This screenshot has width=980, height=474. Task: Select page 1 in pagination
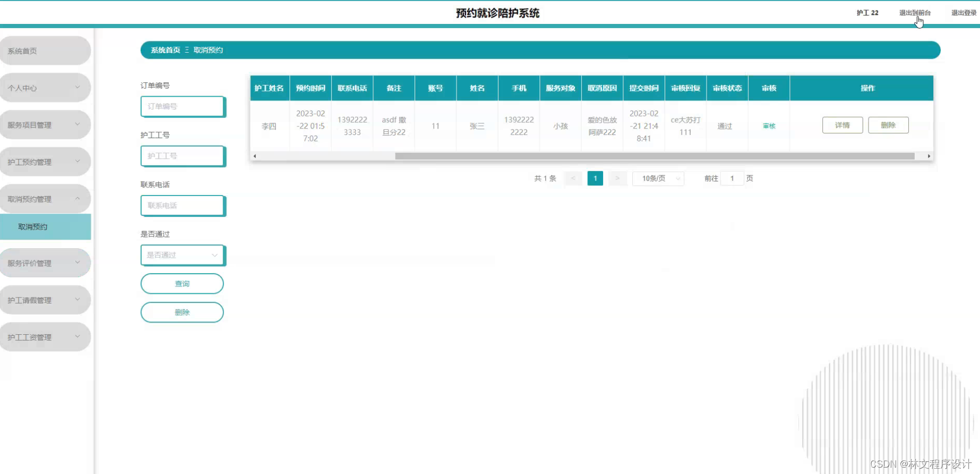coord(595,179)
